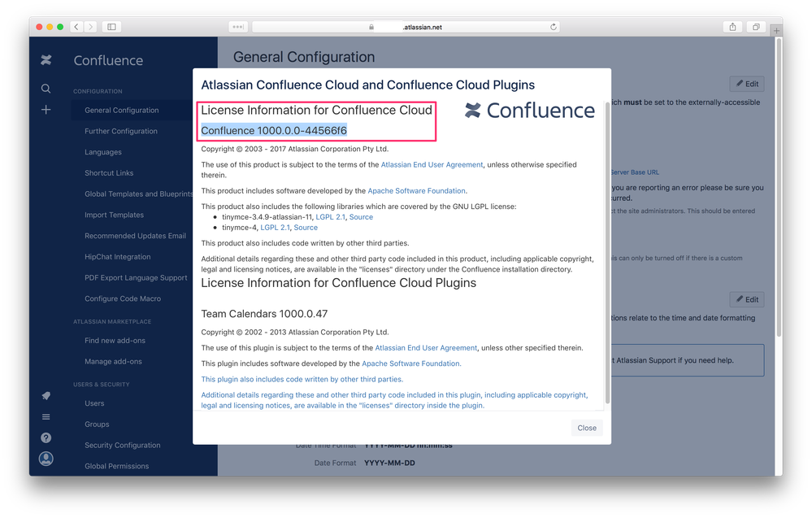This screenshot has width=812, height=518.
Task: Click the YYYY-MM-DD date format value
Action: (x=389, y=463)
